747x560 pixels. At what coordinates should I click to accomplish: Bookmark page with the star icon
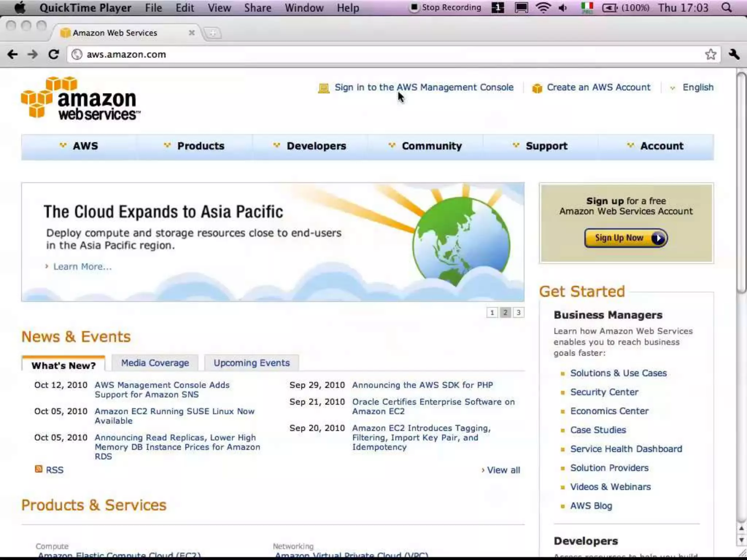710,55
